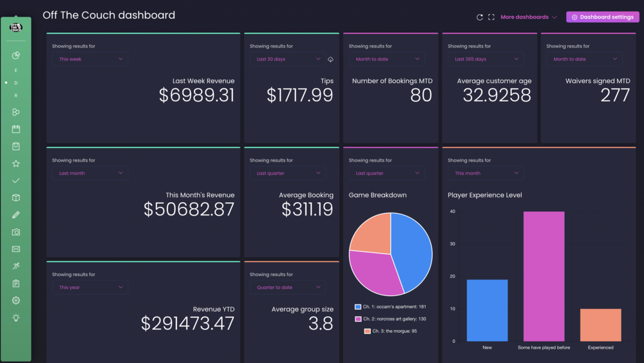644x363 pixels.
Task: Open the lightbulb sidebar icon
Action: (x=16, y=318)
